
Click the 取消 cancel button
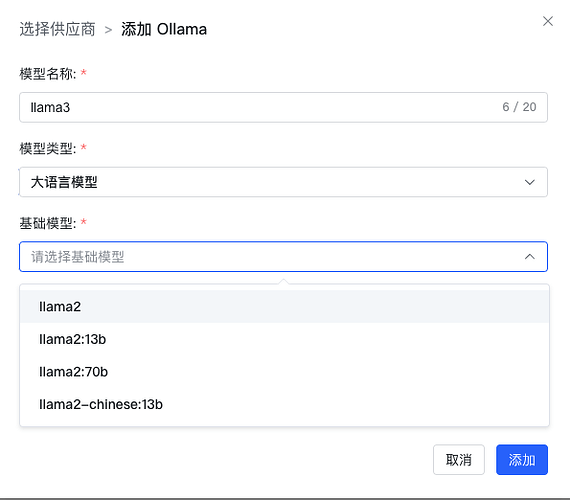(458, 460)
